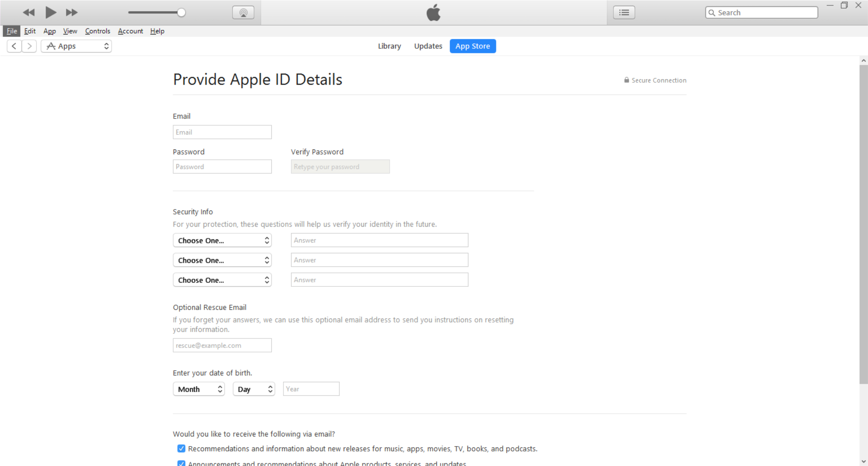Open the Apps media type dropdown
This screenshot has width=868, height=466.
(76, 46)
